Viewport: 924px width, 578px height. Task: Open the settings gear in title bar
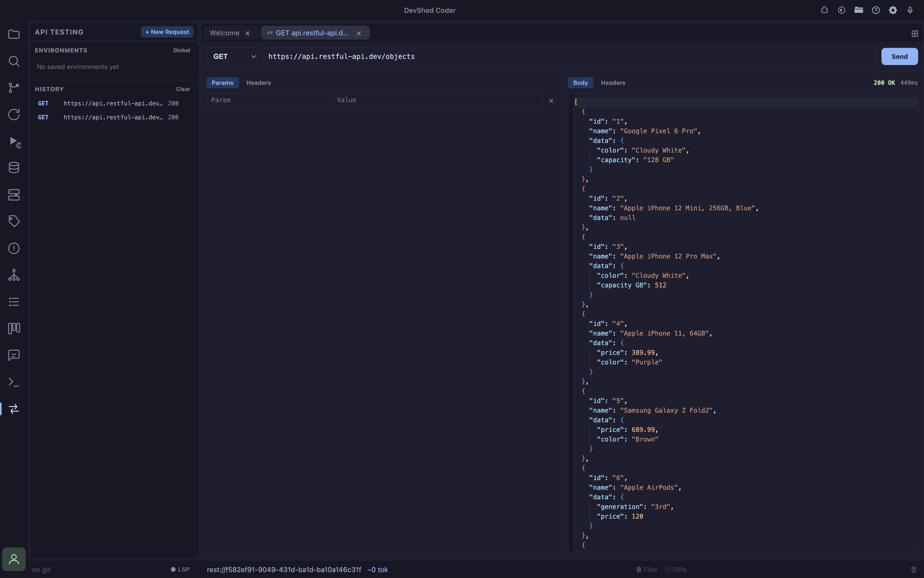[893, 10]
